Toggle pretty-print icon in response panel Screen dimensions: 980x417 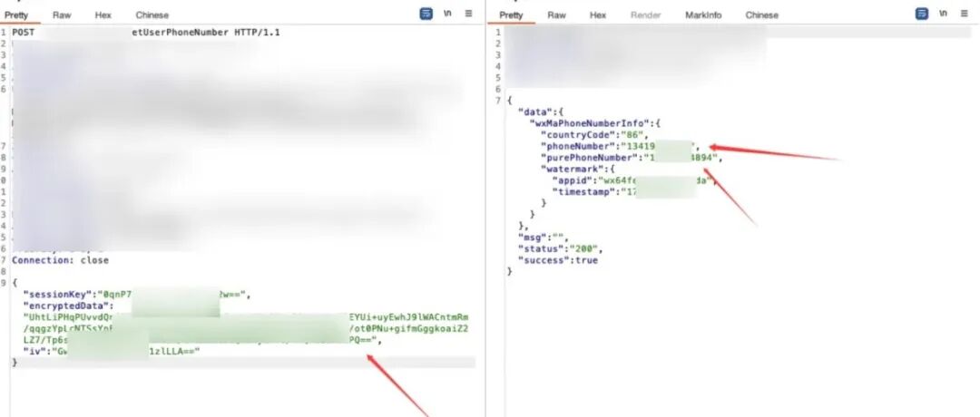coord(922,13)
